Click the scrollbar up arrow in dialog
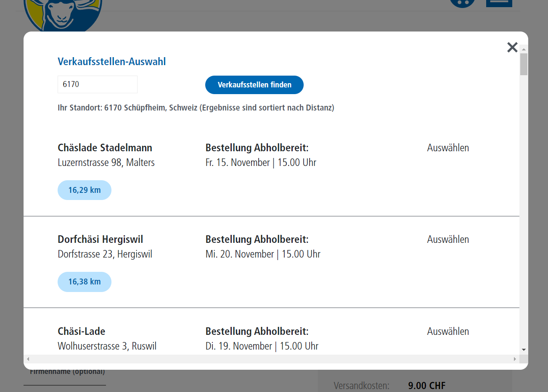Screen dimensions: 548x392 pyautogui.click(x=524, y=49)
